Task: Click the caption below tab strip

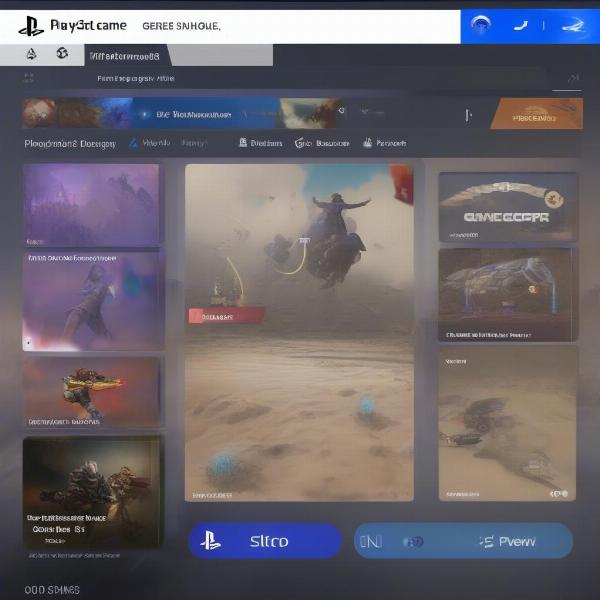Action: click(136, 78)
